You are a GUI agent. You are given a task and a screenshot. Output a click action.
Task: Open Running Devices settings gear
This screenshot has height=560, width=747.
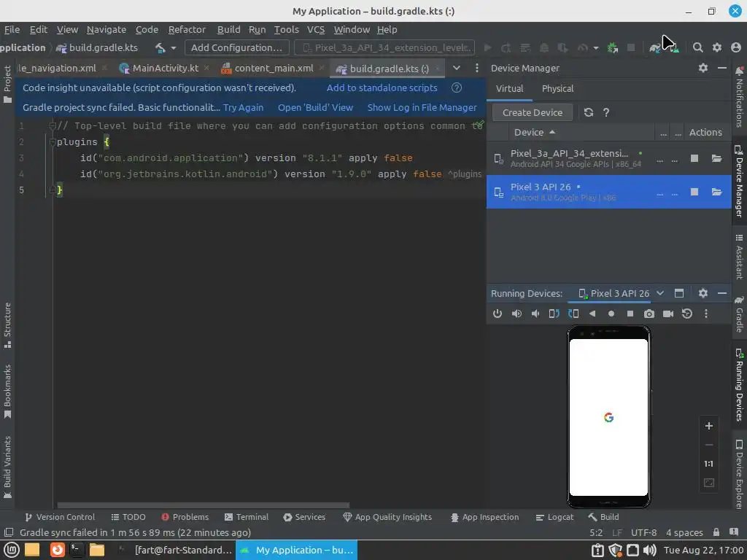[x=703, y=293]
